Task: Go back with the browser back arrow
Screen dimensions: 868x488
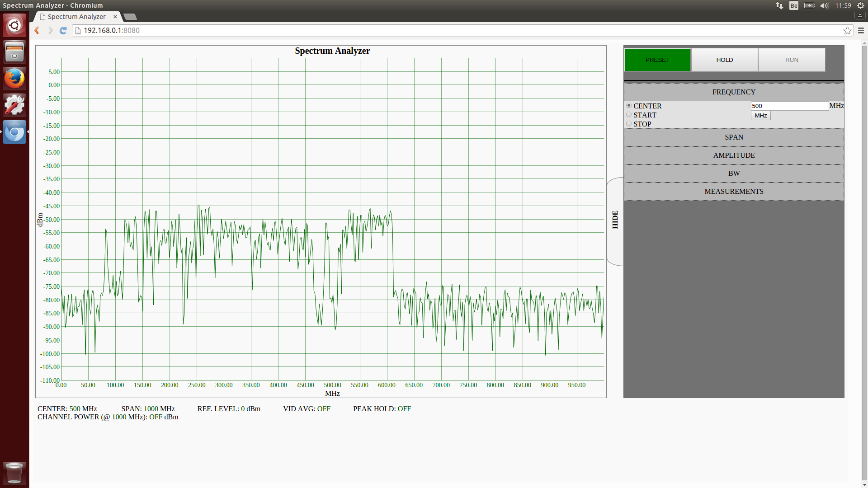Action: pyautogui.click(x=37, y=30)
